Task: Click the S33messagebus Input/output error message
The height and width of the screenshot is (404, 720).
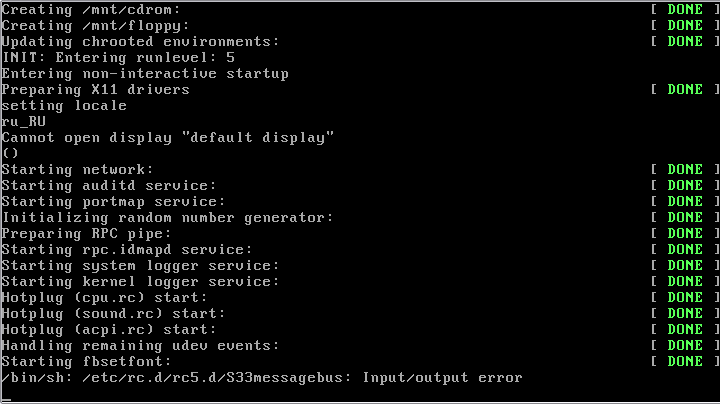Action: tap(262, 377)
